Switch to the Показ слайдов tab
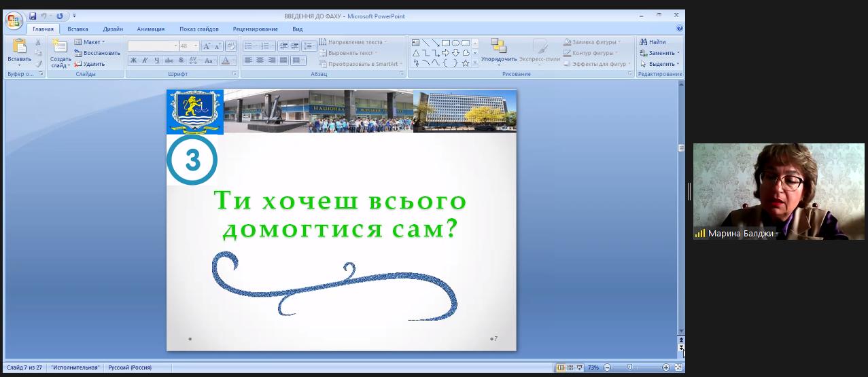Screen dimensions: 868x377 click(x=198, y=29)
